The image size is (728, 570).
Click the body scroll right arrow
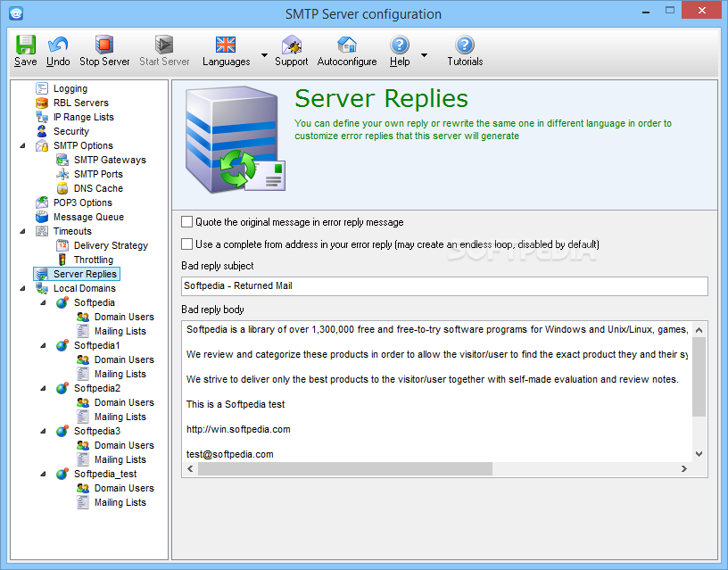pos(684,469)
